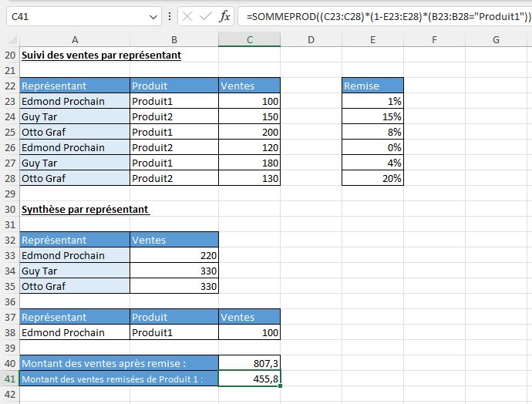Select column A header
The image size is (532, 404).
point(74,39)
